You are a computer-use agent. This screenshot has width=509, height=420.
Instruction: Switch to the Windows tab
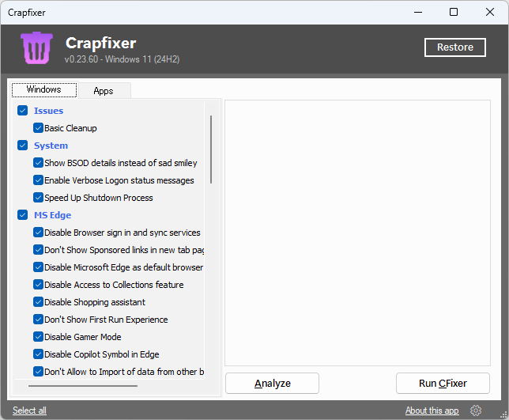[x=44, y=89]
